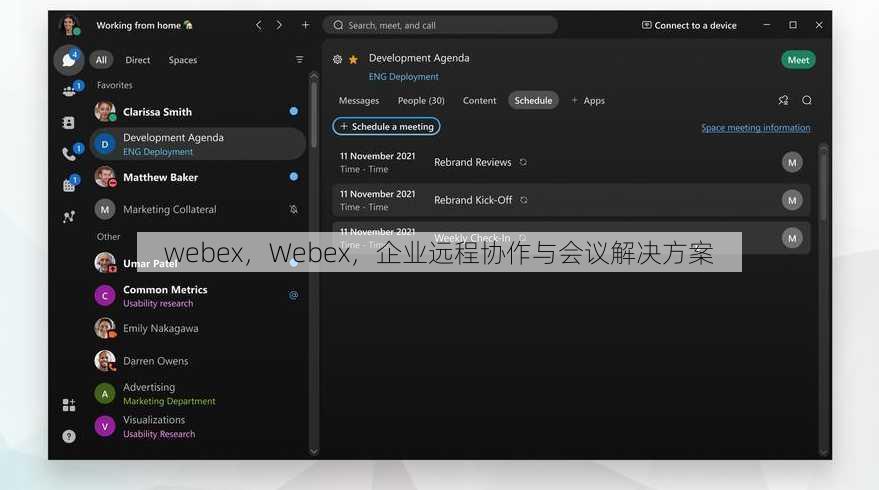
Task: Open Matthew Baker conversation
Action: coord(198,177)
